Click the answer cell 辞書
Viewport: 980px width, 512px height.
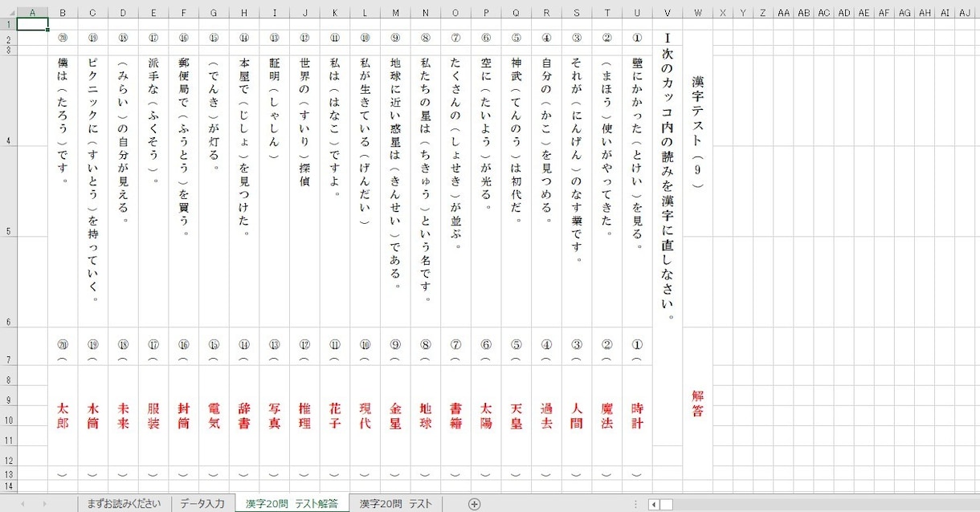244,416
